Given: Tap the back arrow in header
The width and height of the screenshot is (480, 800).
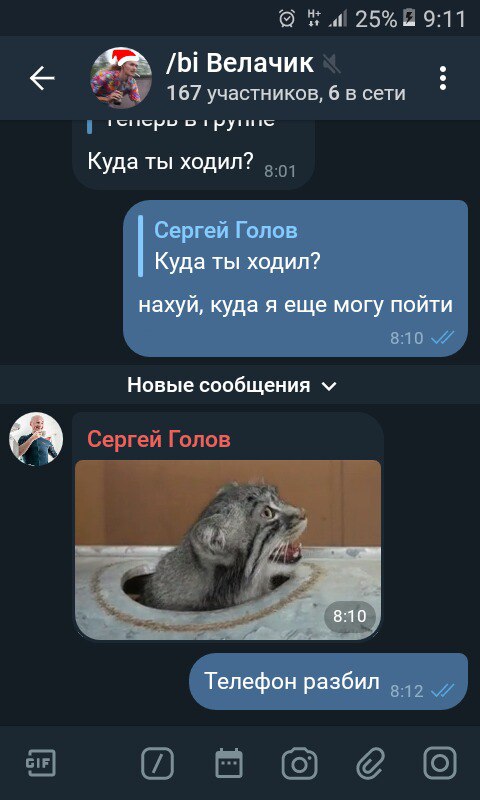Looking at the screenshot, I should (x=42, y=79).
